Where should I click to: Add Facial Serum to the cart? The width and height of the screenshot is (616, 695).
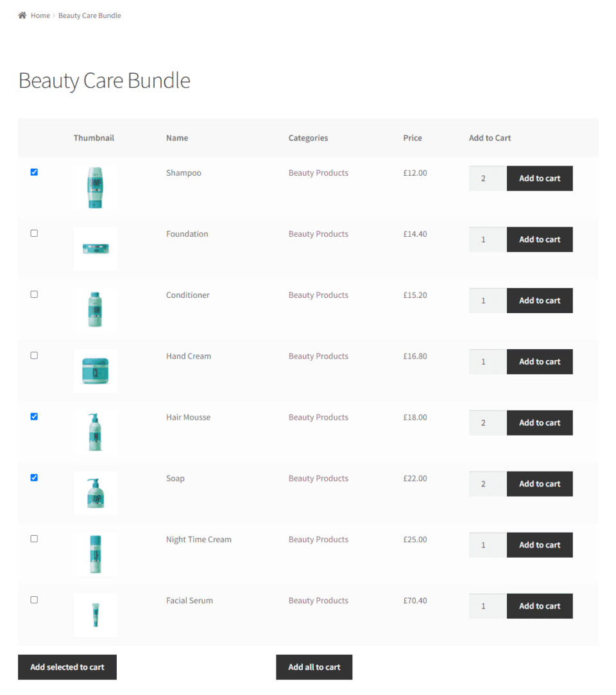(540, 606)
